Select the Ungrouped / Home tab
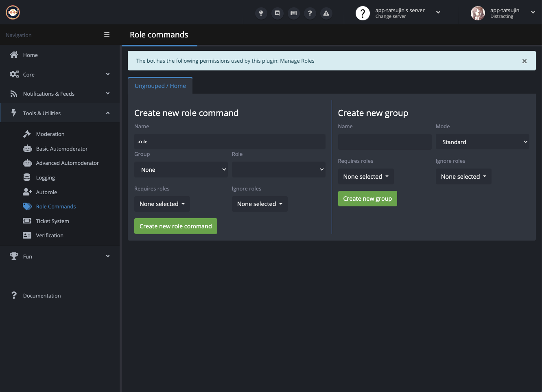The height and width of the screenshot is (392, 542). click(x=160, y=86)
